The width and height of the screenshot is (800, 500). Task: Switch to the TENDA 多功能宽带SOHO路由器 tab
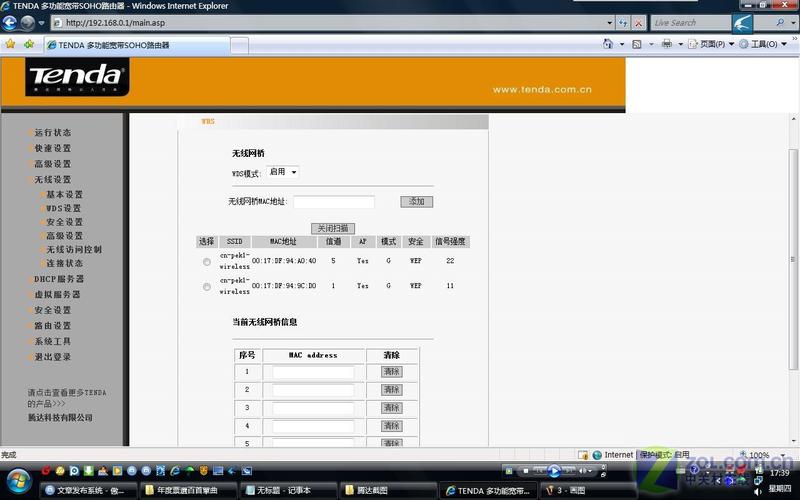tap(137, 45)
